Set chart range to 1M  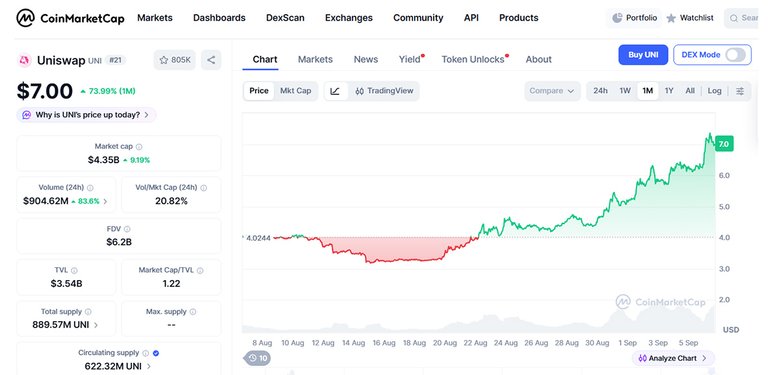click(x=648, y=91)
